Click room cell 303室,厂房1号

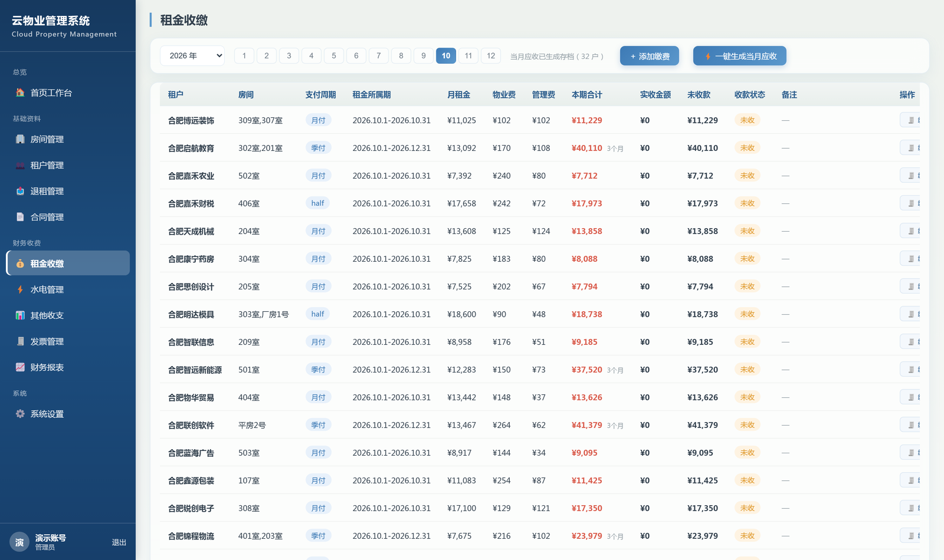(264, 314)
